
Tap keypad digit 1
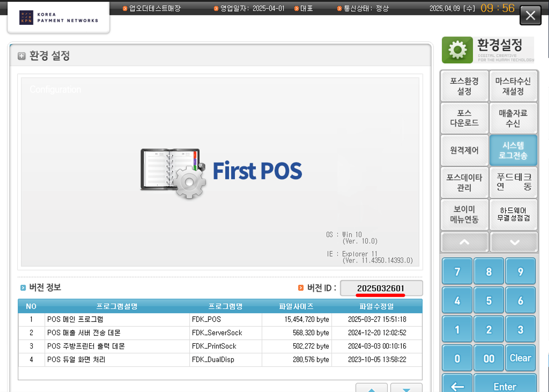[457, 329]
